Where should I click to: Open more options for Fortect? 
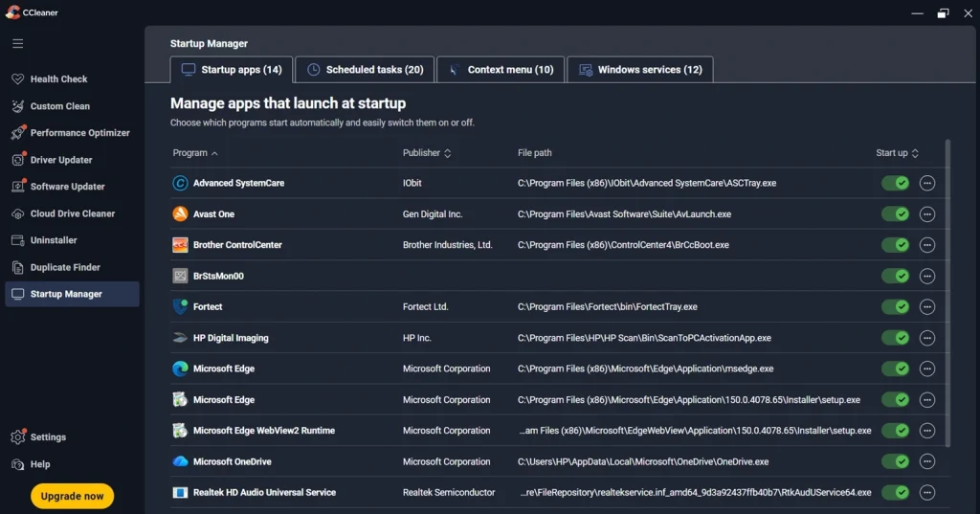[926, 306]
